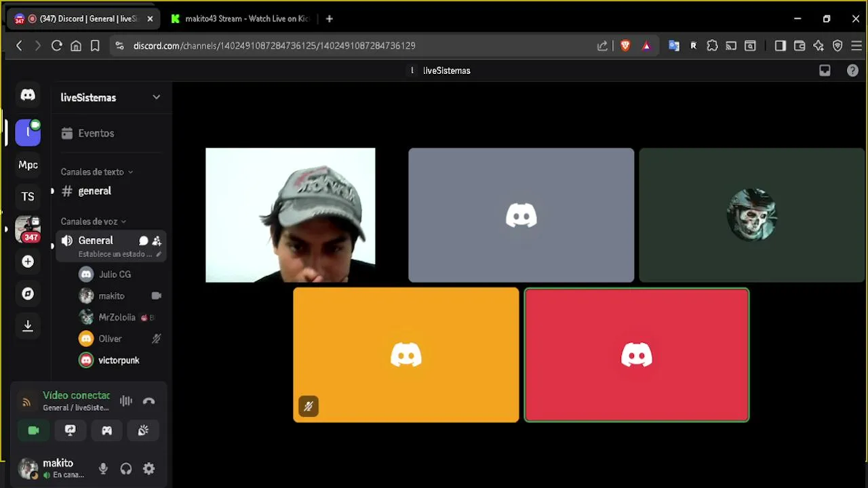Open the Brave Wallet icon

(x=800, y=45)
